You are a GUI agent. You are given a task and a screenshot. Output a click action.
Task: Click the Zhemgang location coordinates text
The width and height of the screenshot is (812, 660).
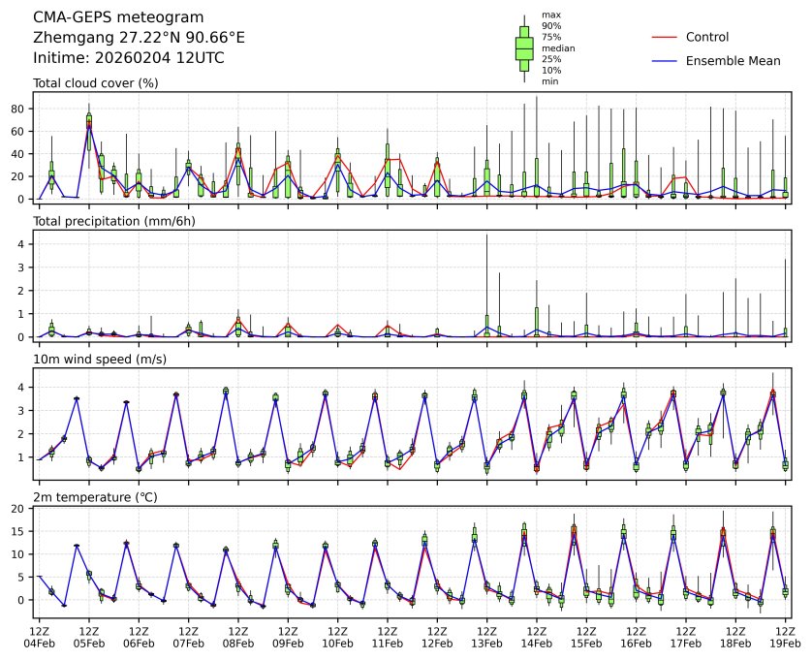[139, 38]
